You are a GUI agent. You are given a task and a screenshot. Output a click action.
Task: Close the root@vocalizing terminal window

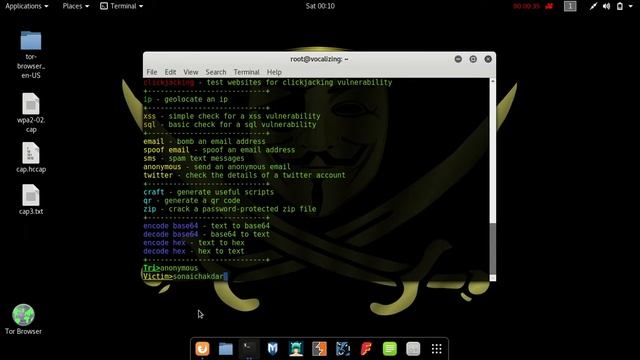point(488,59)
